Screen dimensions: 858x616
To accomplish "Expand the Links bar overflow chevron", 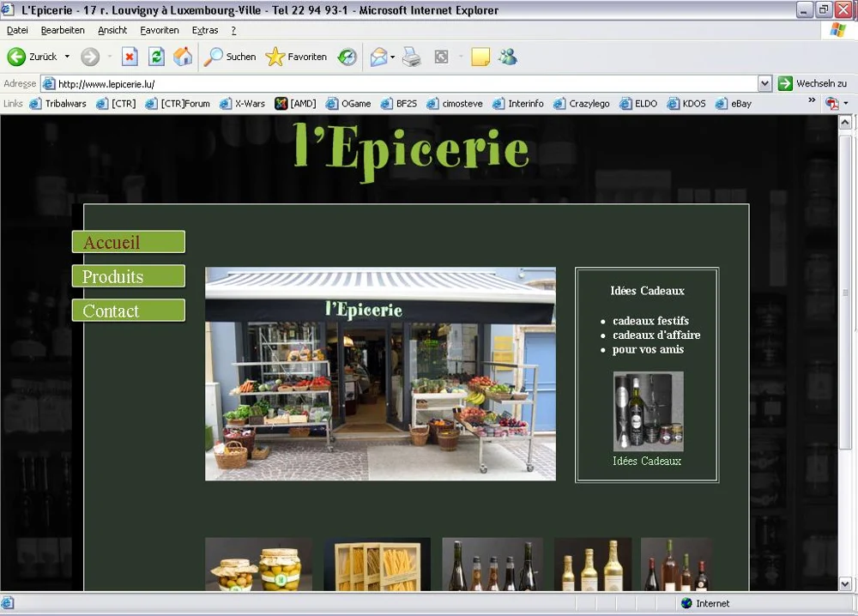I will click(812, 100).
